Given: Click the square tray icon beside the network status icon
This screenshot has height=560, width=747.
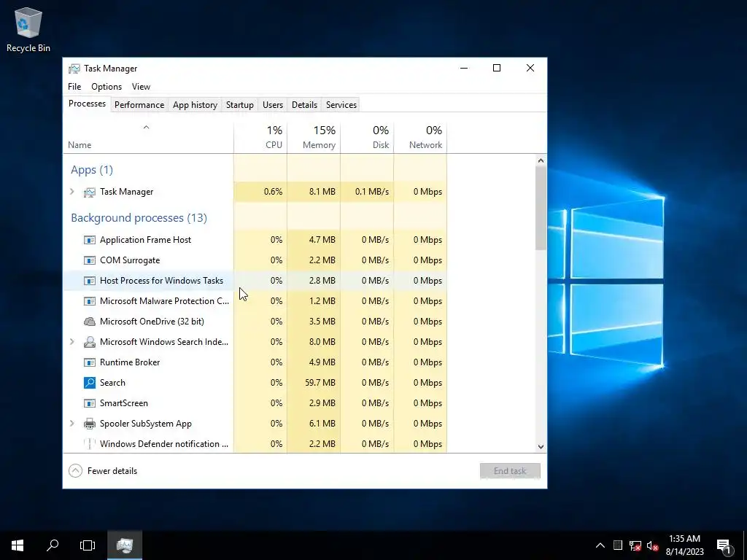Looking at the screenshot, I should 617,545.
